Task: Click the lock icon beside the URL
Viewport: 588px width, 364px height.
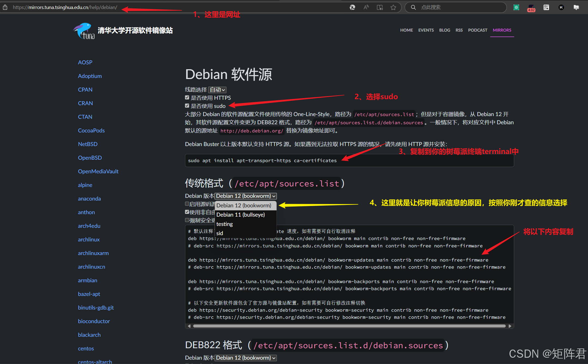Action: [5, 7]
